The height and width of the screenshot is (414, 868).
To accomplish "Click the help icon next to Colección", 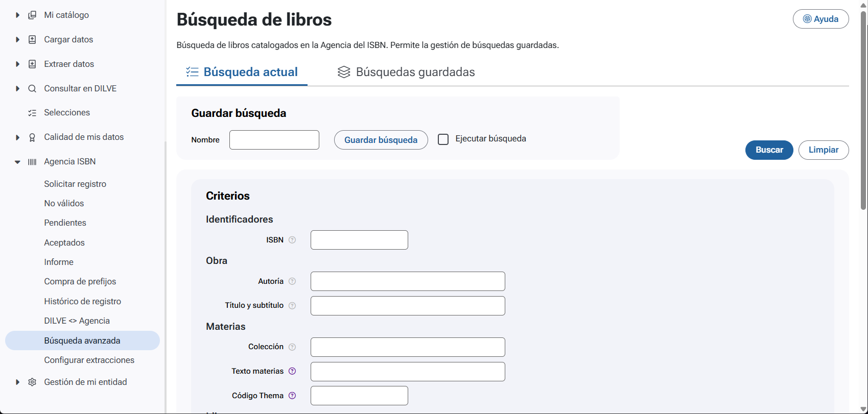I will click(292, 347).
